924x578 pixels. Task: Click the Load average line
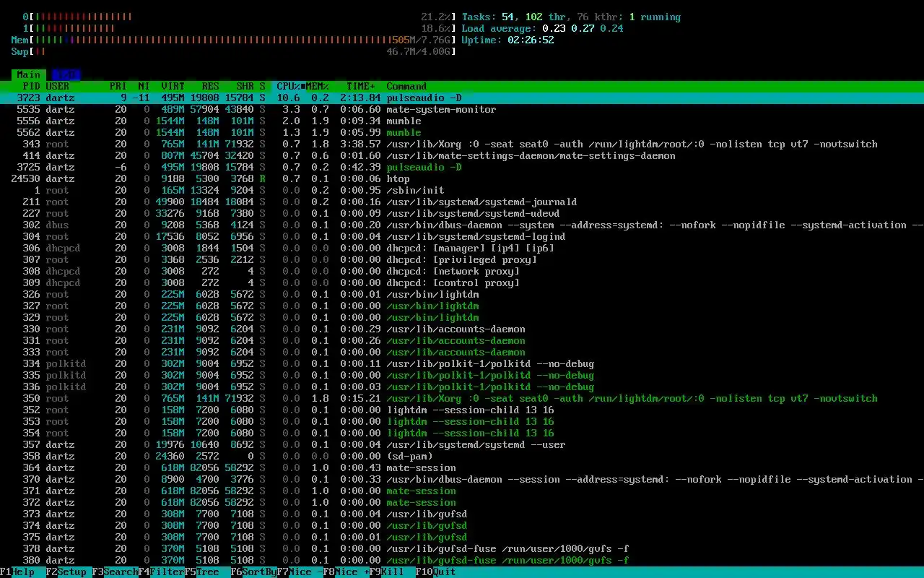(542, 28)
